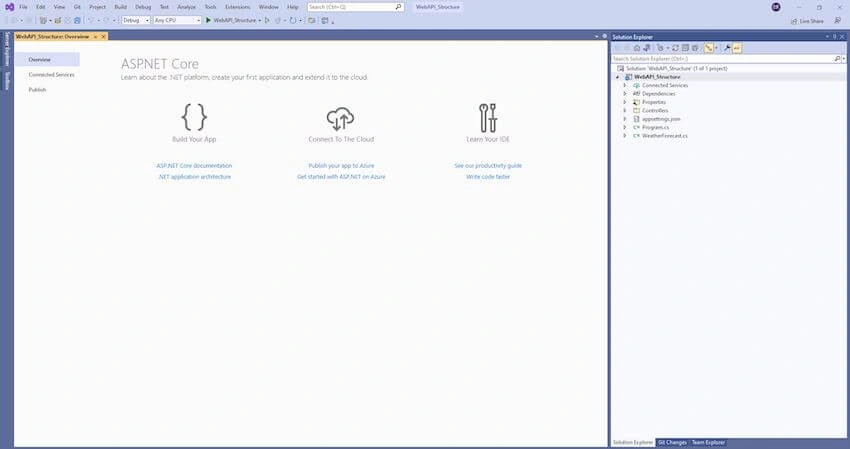
Task: Click the Learn Your IDE tools icon
Action: (488, 118)
